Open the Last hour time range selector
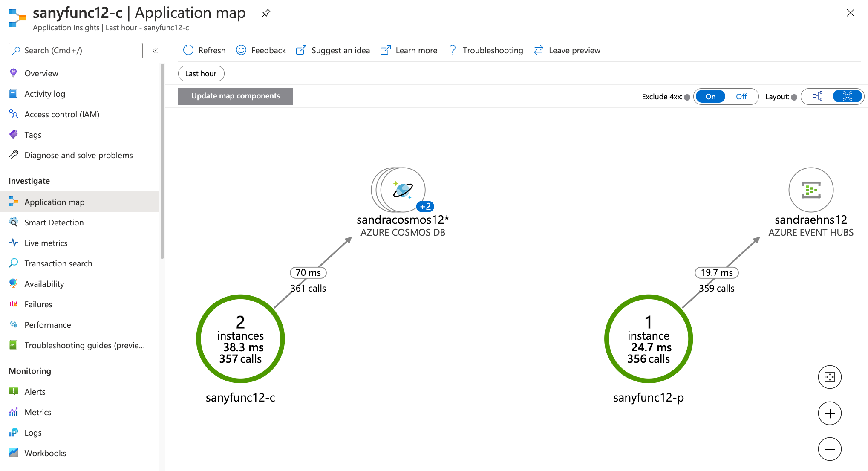 [201, 74]
